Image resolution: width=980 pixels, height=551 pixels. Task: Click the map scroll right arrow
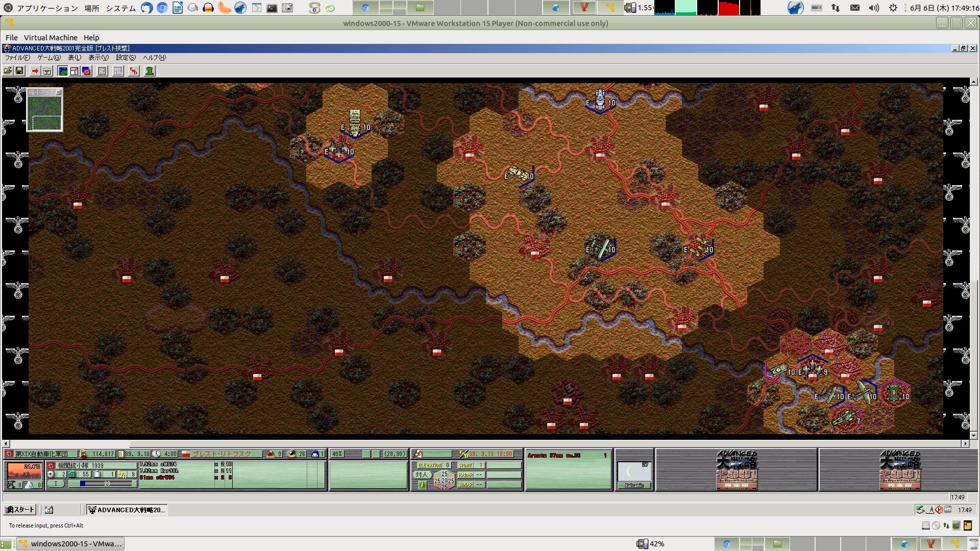point(966,444)
